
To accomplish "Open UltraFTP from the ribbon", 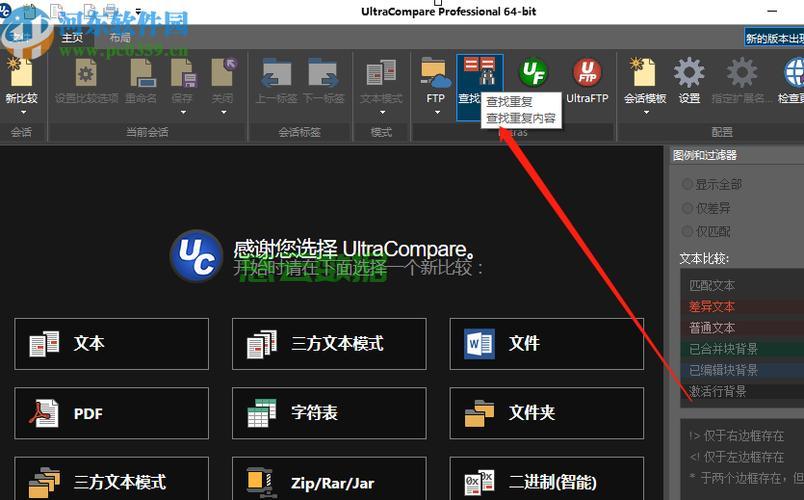I will [x=587, y=76].
